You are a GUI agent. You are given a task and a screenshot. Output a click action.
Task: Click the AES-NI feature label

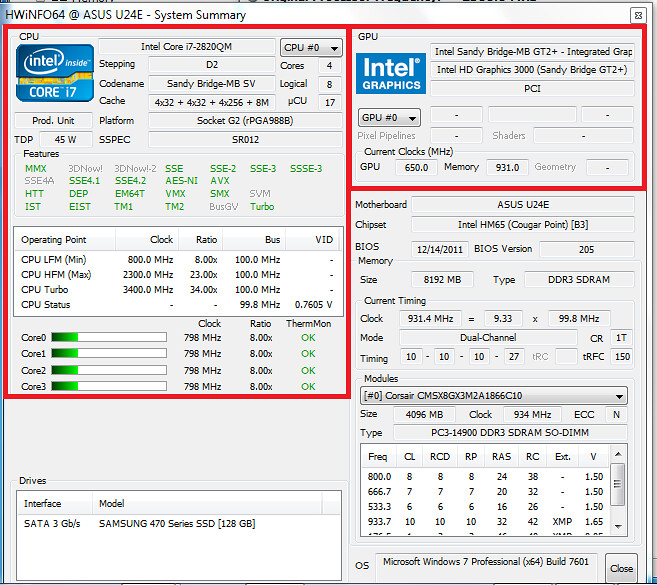pyautogui.click(x=181, y=181)
